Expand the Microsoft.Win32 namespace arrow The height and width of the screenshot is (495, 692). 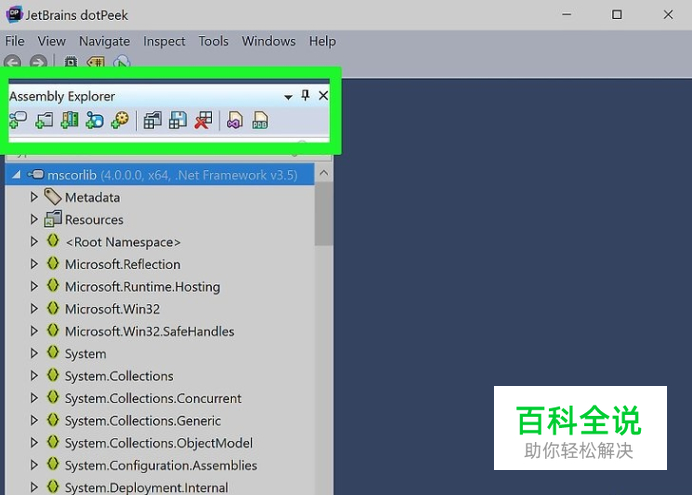pos(34,309)
